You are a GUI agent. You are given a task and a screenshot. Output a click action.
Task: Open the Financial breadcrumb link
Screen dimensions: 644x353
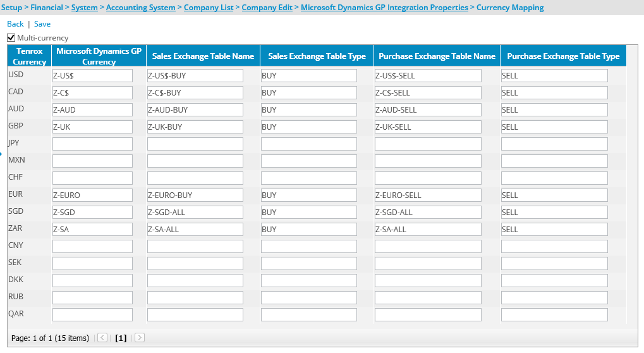pos(46,8)
